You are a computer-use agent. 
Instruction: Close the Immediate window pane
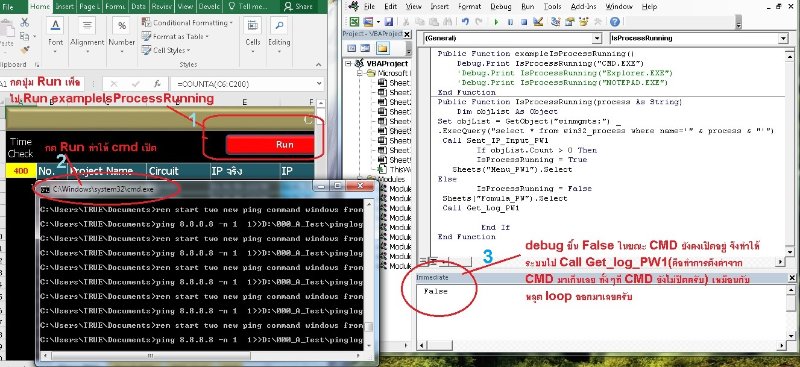[x=792, y=278]
